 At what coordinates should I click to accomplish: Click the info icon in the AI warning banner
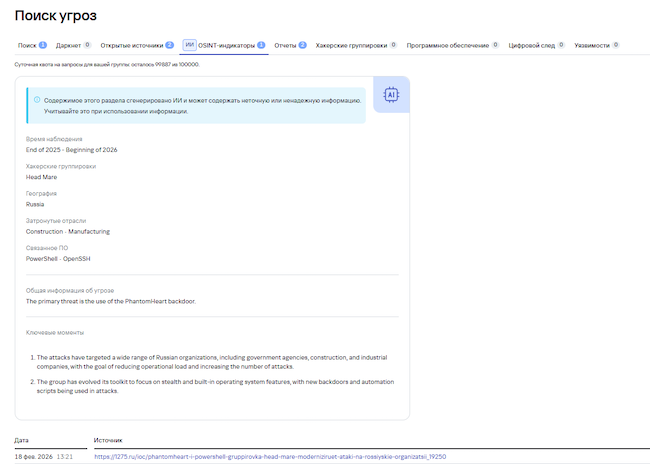(x=37, y=100)
